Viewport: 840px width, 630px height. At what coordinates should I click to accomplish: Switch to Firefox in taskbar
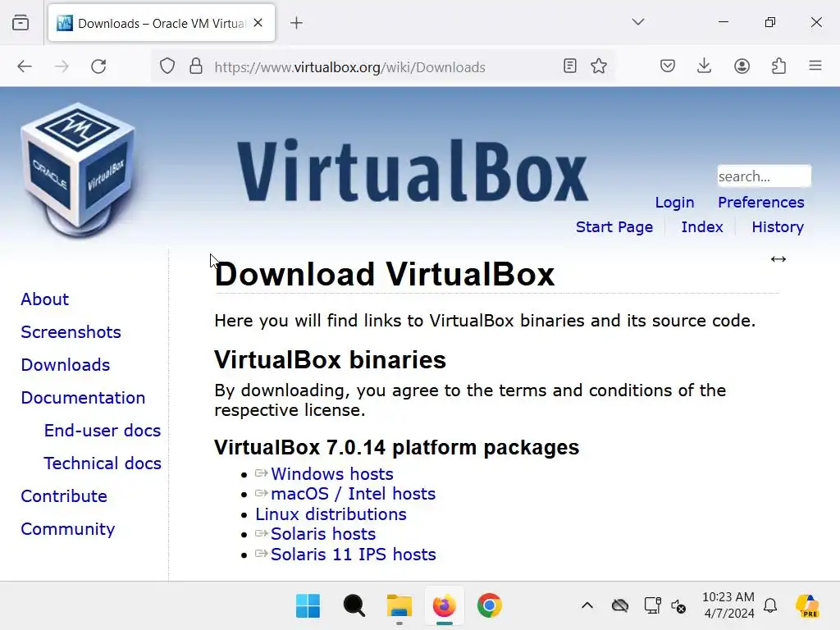(x=444, y=606)
